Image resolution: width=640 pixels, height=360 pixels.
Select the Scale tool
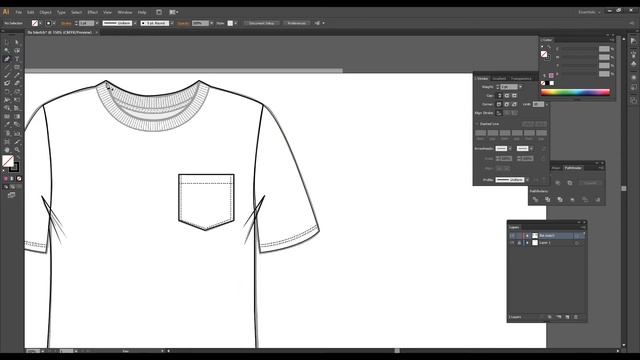tap(17, 92)
